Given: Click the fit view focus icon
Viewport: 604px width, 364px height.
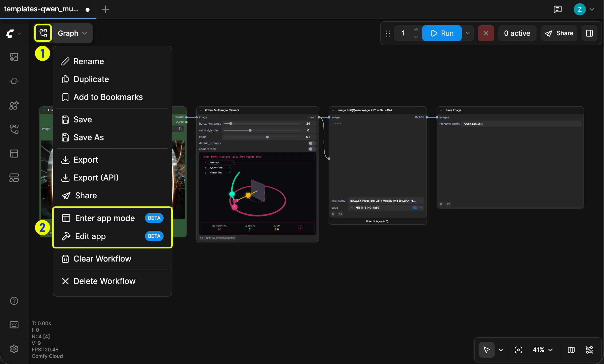Looking at the screenshot, I should (x=518, y=350).
